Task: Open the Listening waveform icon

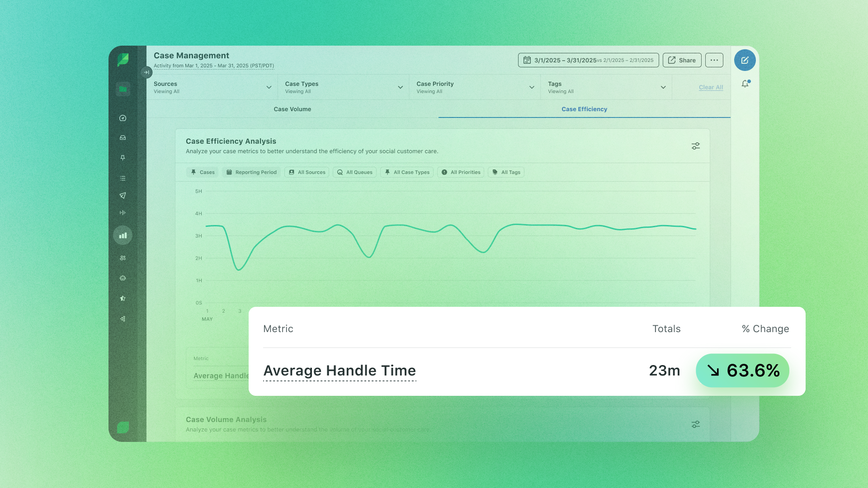Action: [123, 213]
